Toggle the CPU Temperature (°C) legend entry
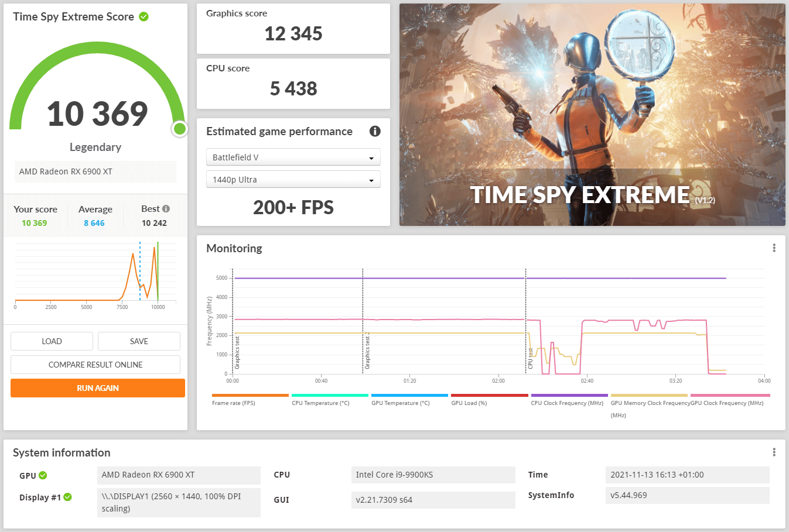This screenshot has width=789, height=532. [x=330, y=400]
